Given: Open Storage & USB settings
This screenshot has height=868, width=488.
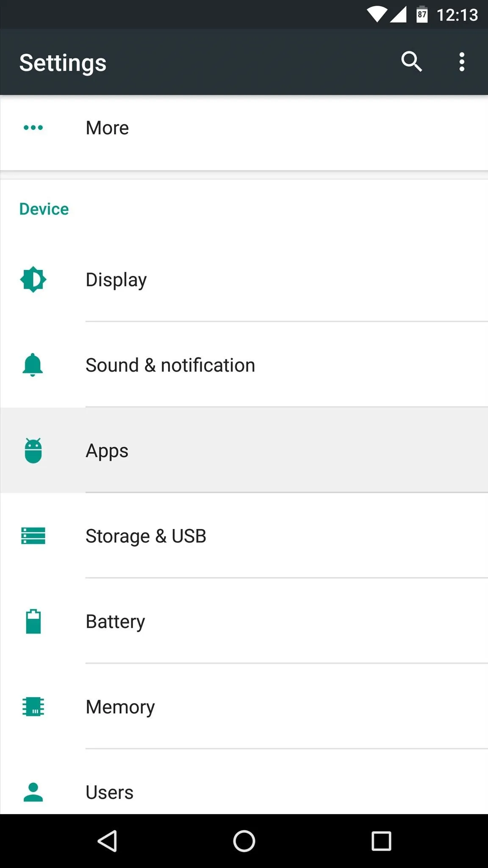Looking at the screenshot, I should click(x=244, y=536).
